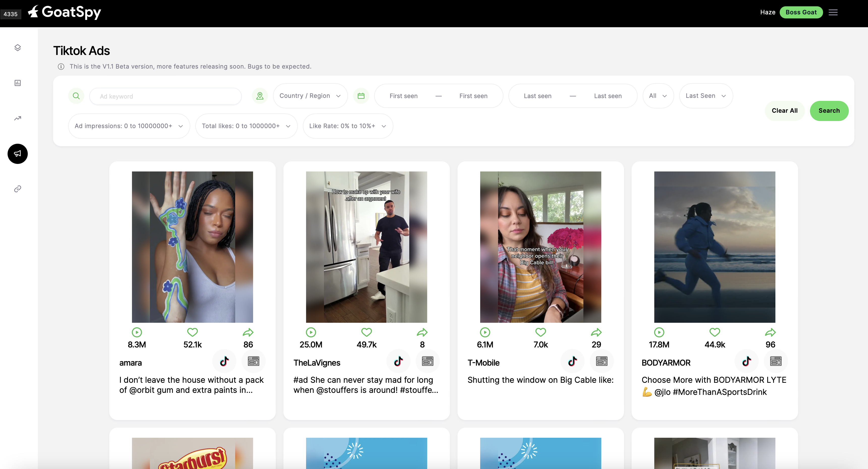This screenshot has width=868, height=469.
Task: Expand the Like Rate range dropdown
Action: [x=348, y=126]
